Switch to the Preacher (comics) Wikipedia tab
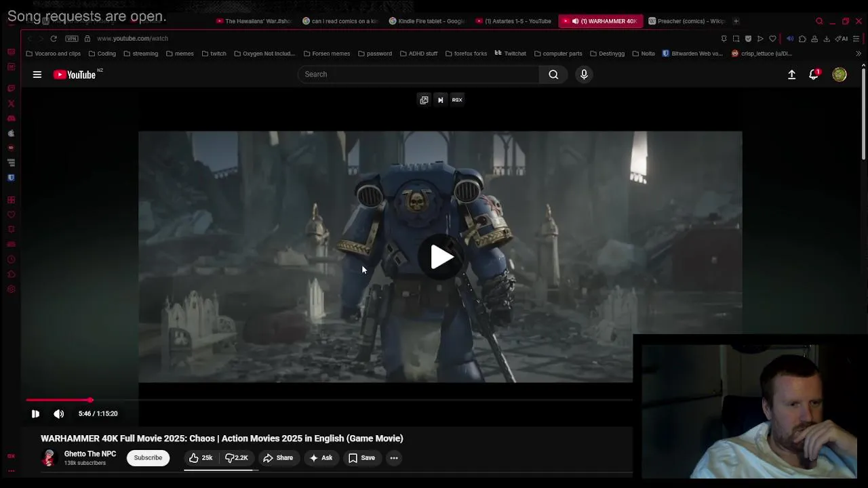This screenshot has height=488, width=868. 686,21
